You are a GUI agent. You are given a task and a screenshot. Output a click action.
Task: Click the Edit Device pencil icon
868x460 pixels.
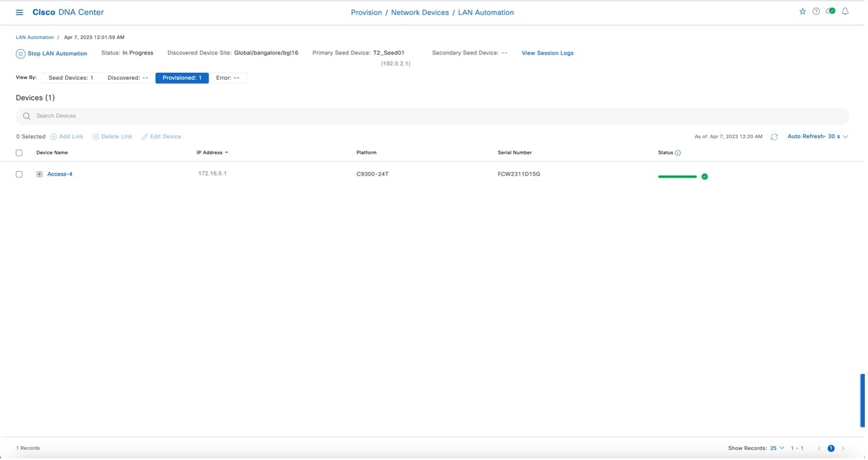click(145, 137)
